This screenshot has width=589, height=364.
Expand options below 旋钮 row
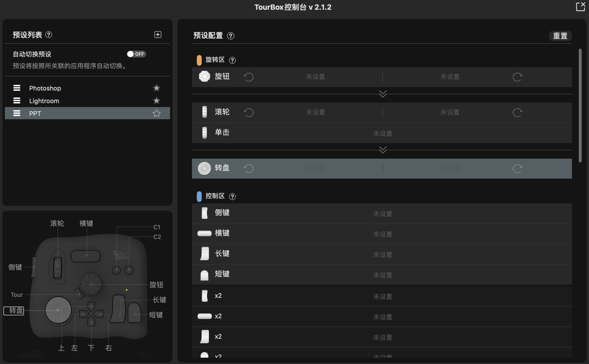click(383, 93)
